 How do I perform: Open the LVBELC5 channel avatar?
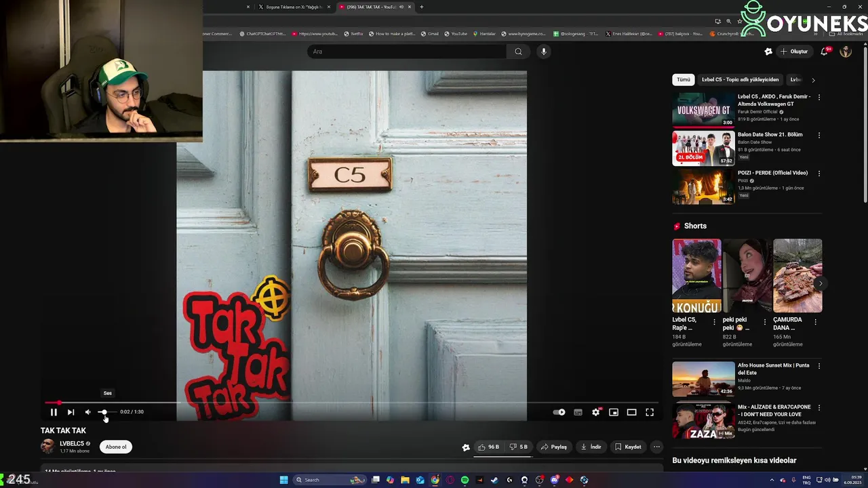point(48,446)
